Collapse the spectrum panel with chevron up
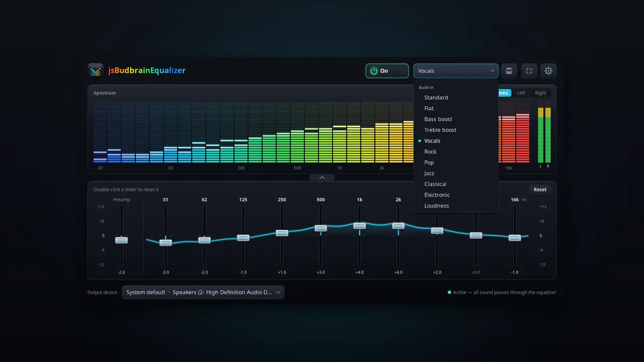This screenshot has height=362, width=644. tap(322, 177)
